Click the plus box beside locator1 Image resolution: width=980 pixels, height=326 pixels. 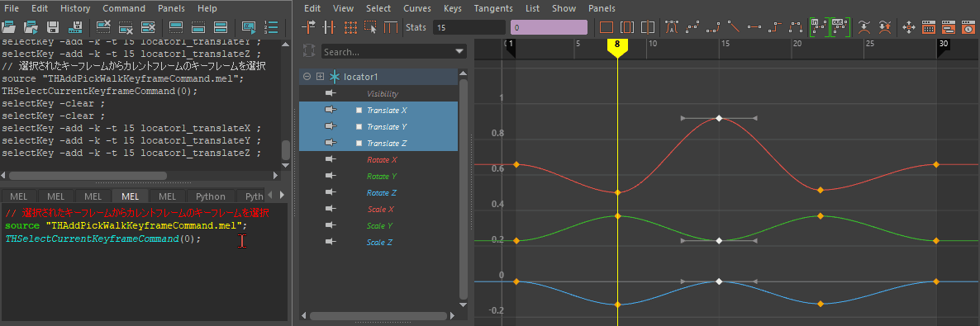(x=321, y=76)
